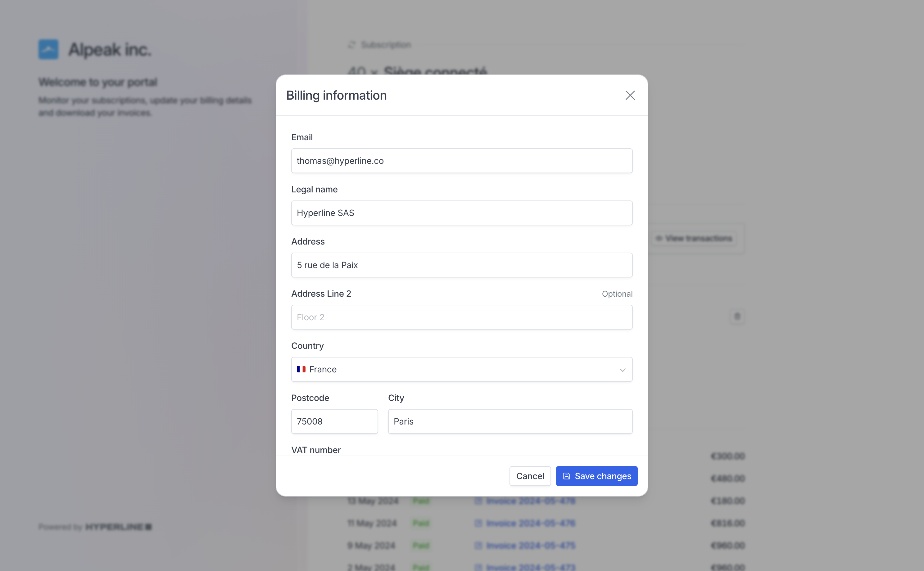Screen dimensions: 924x571
Task: Click the 'Email' field label
Action: point(302,137)
